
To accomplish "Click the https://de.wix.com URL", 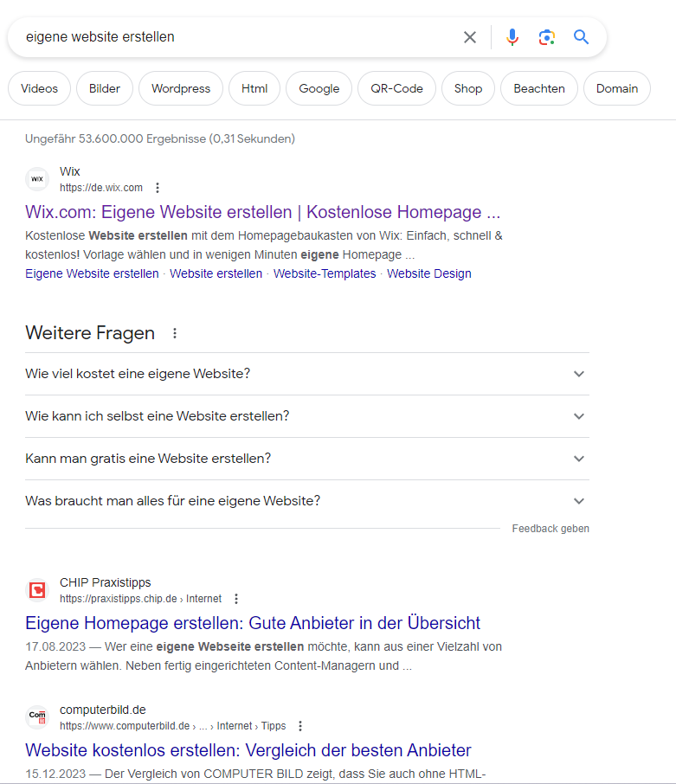I will point(101,188).
